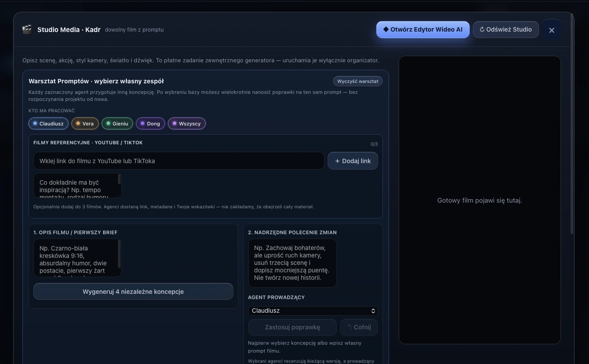The image size is (589, 364).
Task: Toggle the Gieniu agent chip
Action: click(117, 124)
